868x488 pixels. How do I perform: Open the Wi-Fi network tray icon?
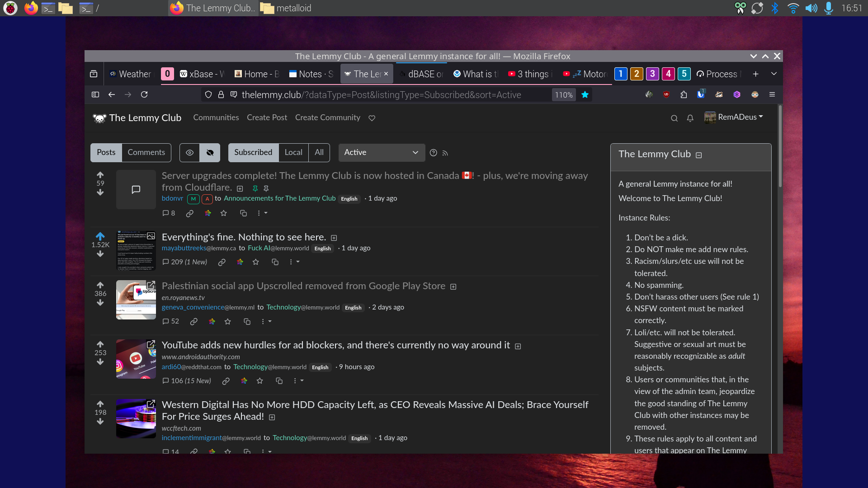pos(793,8)
